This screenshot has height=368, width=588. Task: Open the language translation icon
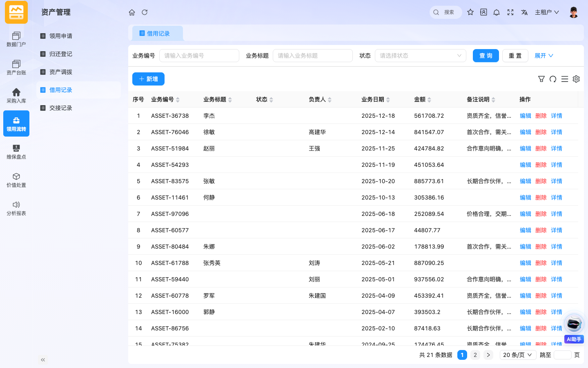[524, 12]
